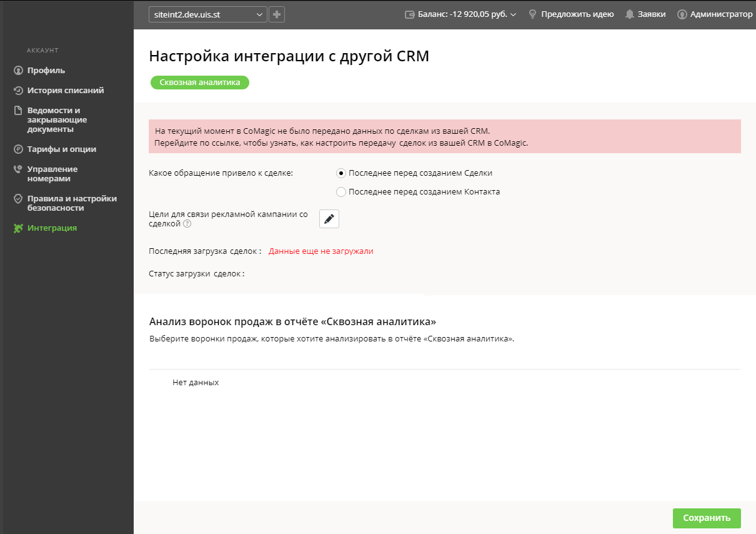Viewport: 756px width, 534px height.
Task: Click the Тарифы и опции icon
Action: coord(18,149)
